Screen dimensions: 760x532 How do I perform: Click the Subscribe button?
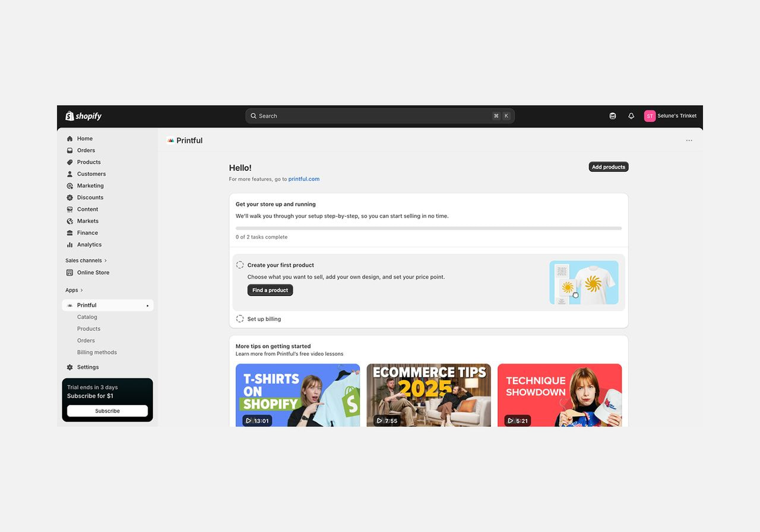[107, 411]
